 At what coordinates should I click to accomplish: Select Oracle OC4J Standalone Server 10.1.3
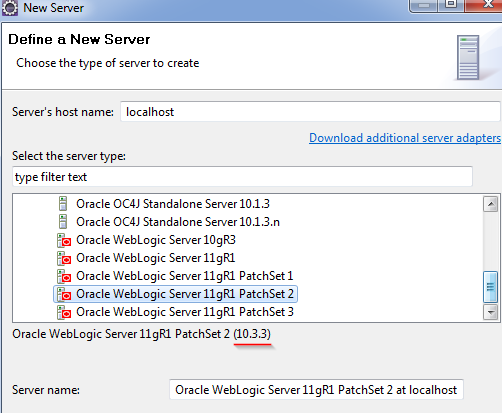point(173,204)
